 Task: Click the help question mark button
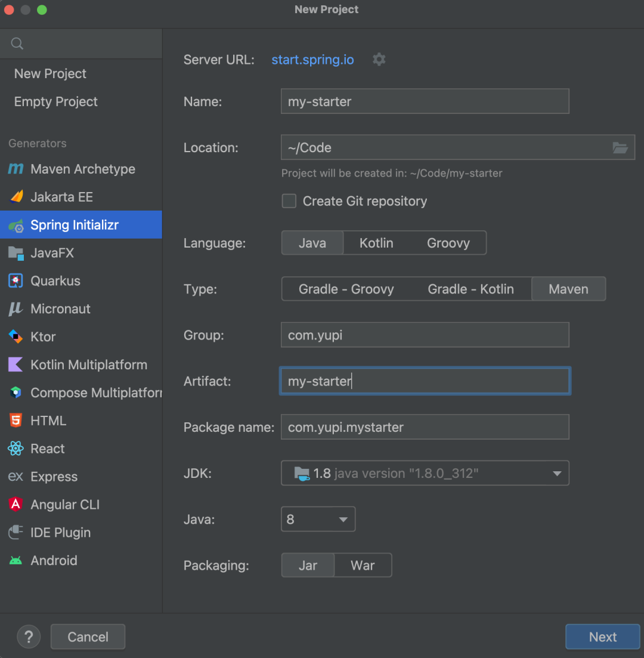[29, 637]
